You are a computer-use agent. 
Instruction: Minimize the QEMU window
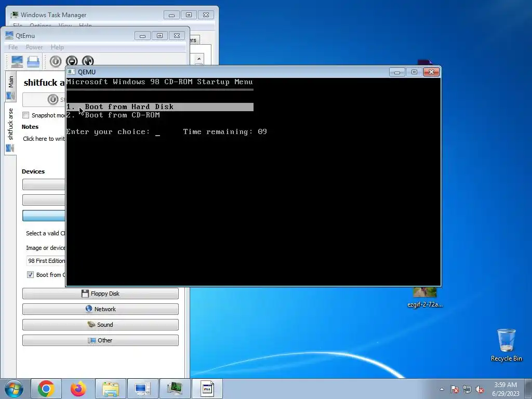[x=397, y=72]
